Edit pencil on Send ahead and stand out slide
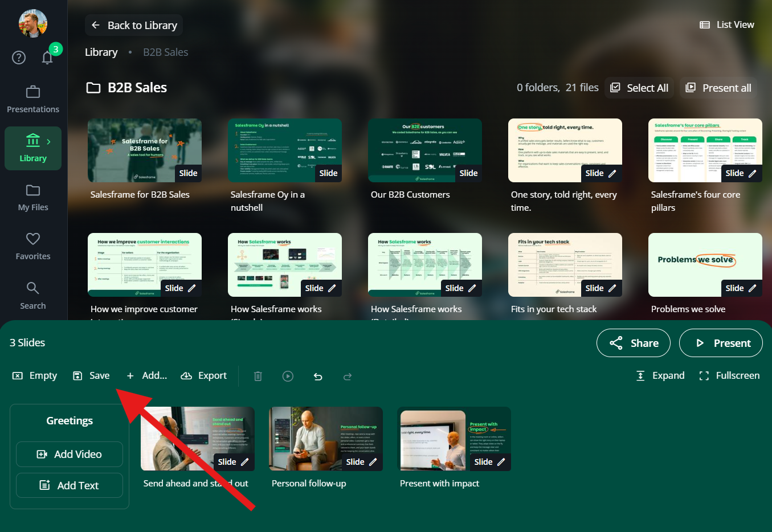 (245, 462)
